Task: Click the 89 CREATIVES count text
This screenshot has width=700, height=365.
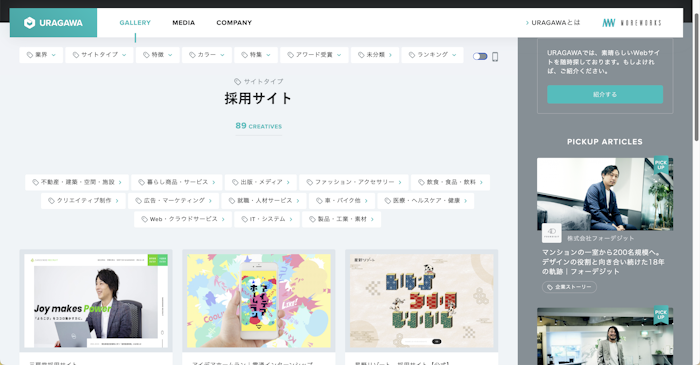Action: coord(258,126)
